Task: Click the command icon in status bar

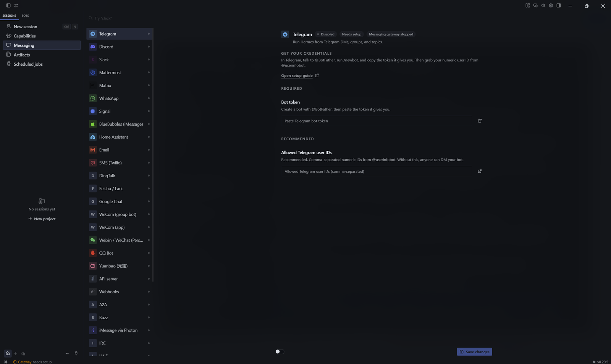Action: pyautogui.click(x=6, y=362)
